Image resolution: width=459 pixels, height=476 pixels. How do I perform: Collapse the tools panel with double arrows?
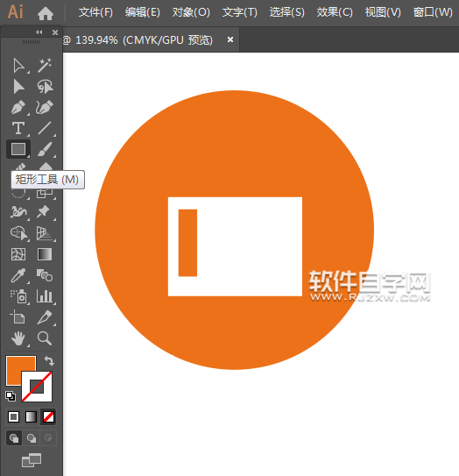click(39, 32)
